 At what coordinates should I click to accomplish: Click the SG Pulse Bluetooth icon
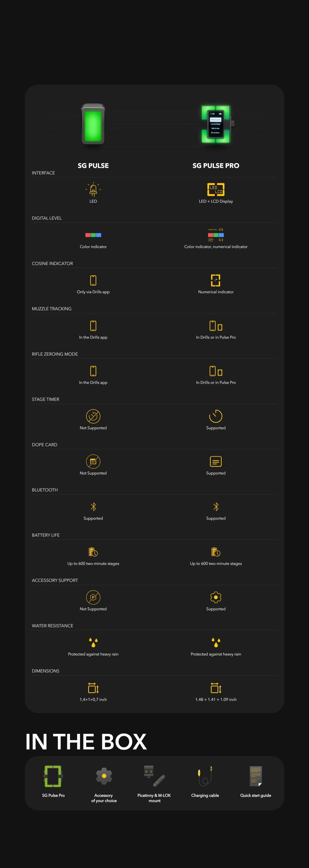[x=93, y=506]
